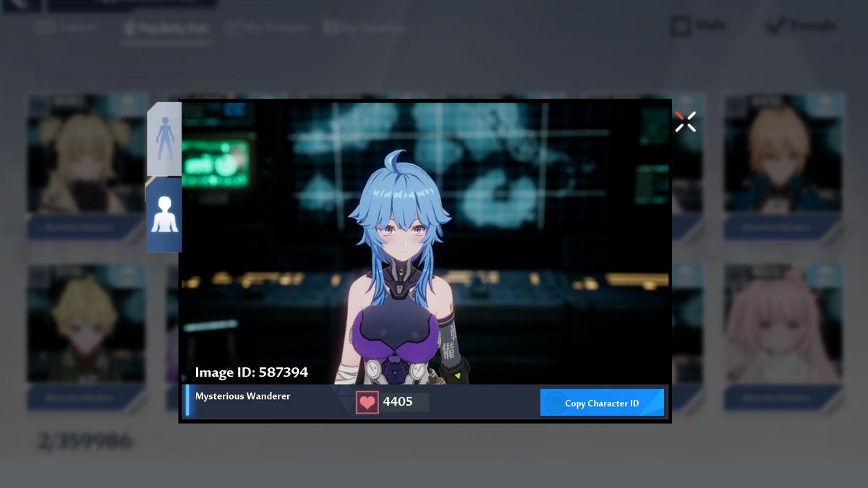Click the Copy Character ID button
Image resolution: width=868 pixels, height=488 pixels.
pyautogui.click(x=602, y=403)
